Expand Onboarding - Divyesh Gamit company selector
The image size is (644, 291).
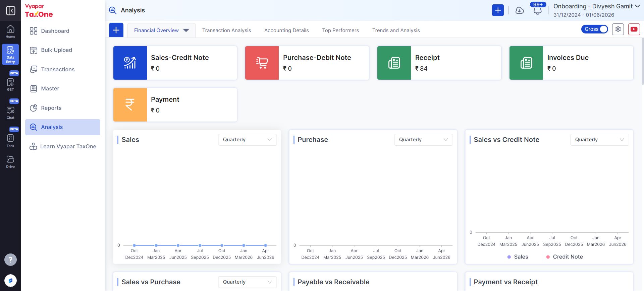(597, 6)
